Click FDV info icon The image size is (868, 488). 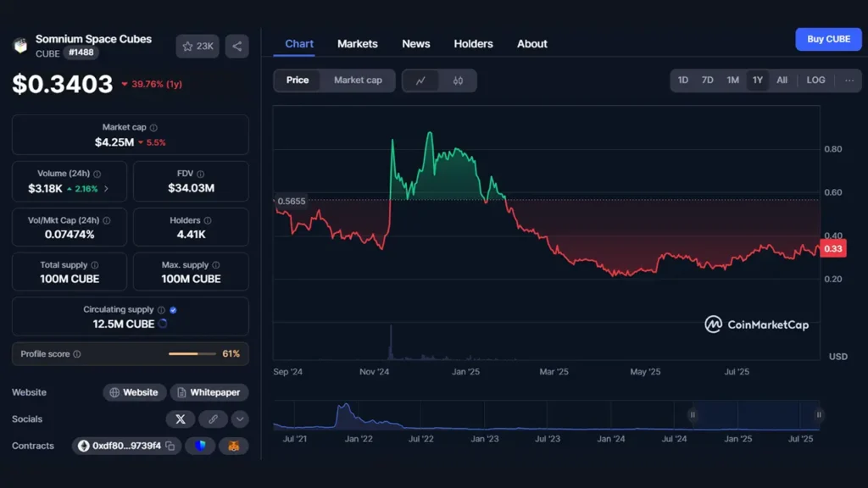coord(200,174)
